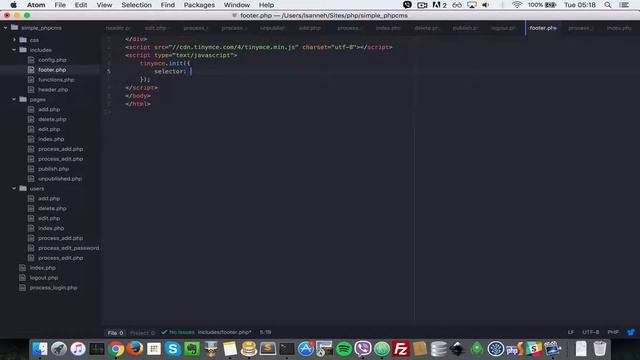Image resolution: width=640 pixels, height=360 pixels.
Task: Open header.php in the includes folder
Action: (53, 89)
